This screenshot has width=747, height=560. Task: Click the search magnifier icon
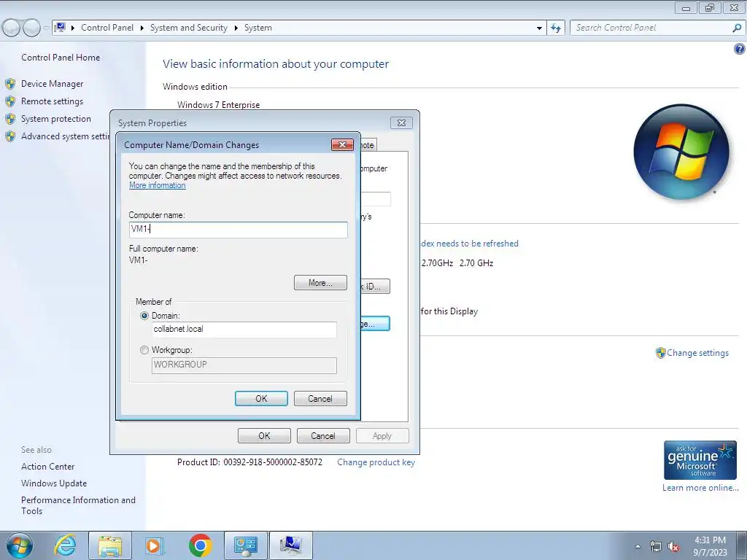pos(737,28)
